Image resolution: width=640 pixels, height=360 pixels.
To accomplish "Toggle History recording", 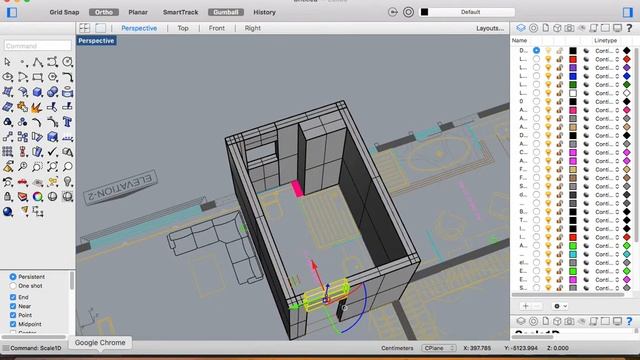I will point(264,12).
